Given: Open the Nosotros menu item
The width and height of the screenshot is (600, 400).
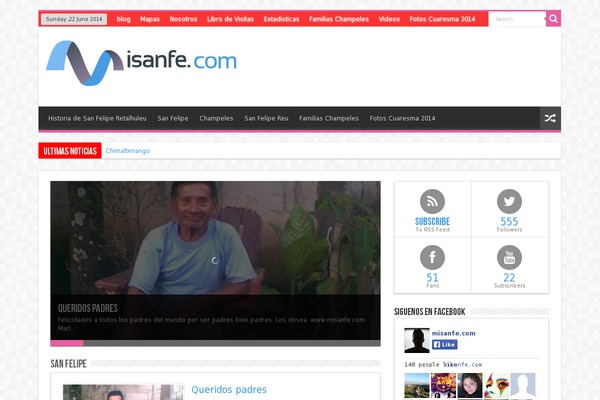Looking at the screenshot, I should [x=183, y=19].
